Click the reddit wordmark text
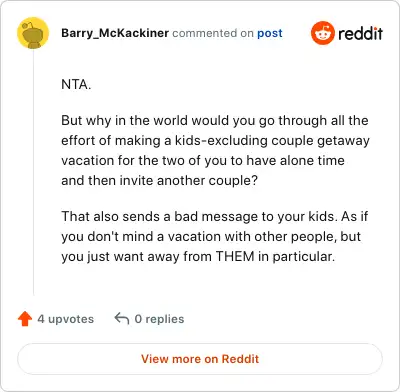Image resolution: width=400 pixels, height=392 pixels. coord(360,33)
